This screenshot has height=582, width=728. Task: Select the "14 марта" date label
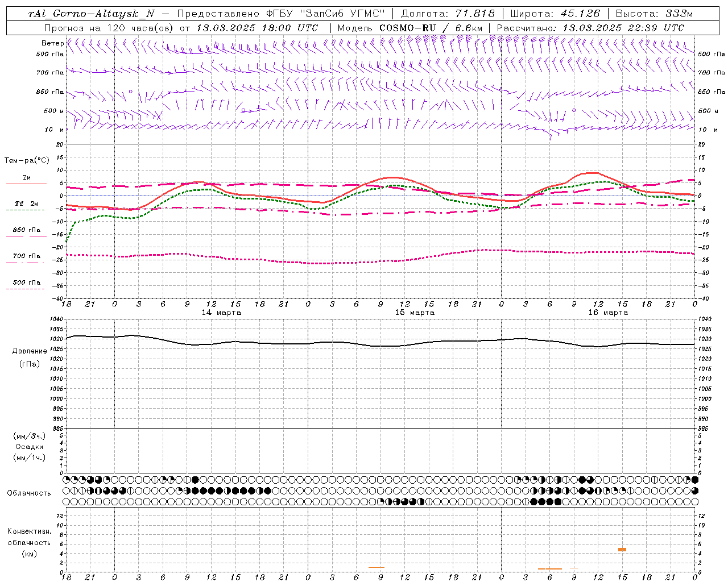221,313
